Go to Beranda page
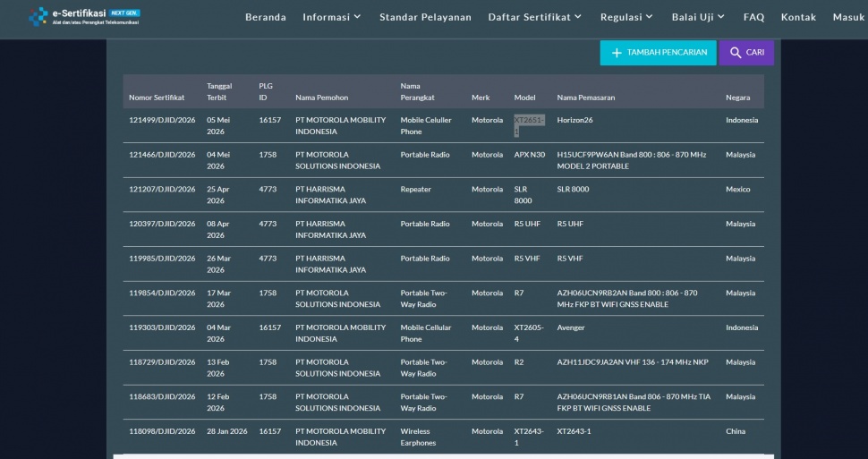 (x=266, y=17)
